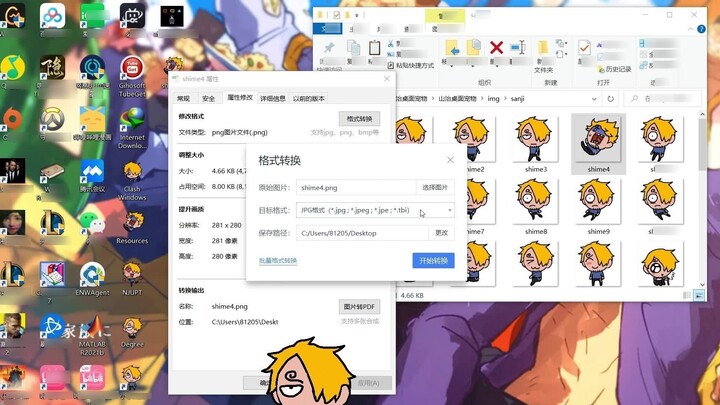Click the Copy icon in Explorer ribbon

point(354,48)
